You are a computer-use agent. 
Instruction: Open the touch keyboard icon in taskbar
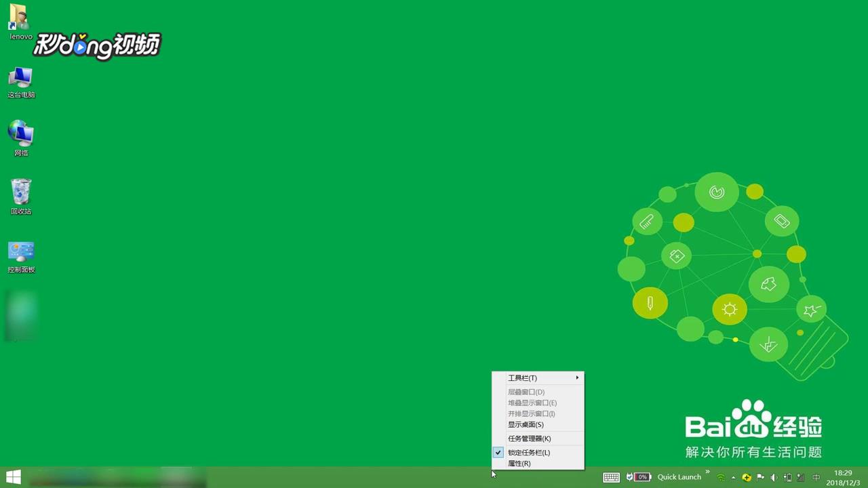(611, 477)
